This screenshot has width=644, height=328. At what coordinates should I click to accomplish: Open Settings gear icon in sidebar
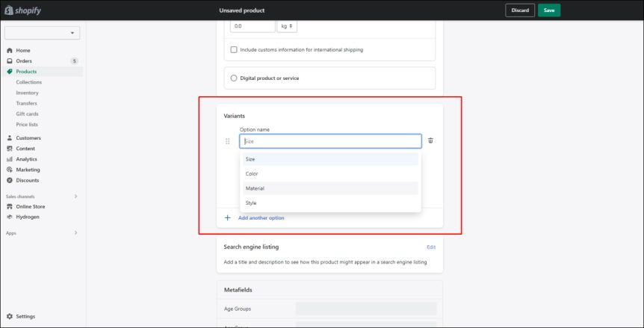pyautogui.click(x=10, y=317)
